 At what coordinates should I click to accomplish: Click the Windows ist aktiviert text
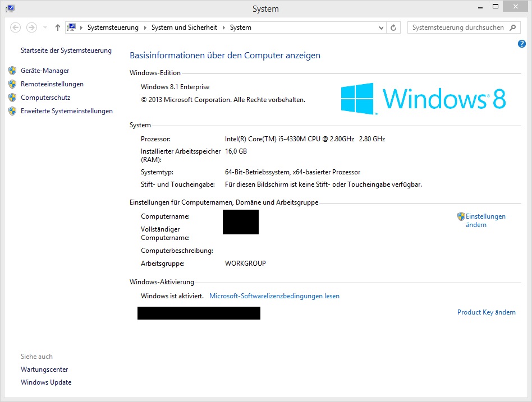point(172,296)
